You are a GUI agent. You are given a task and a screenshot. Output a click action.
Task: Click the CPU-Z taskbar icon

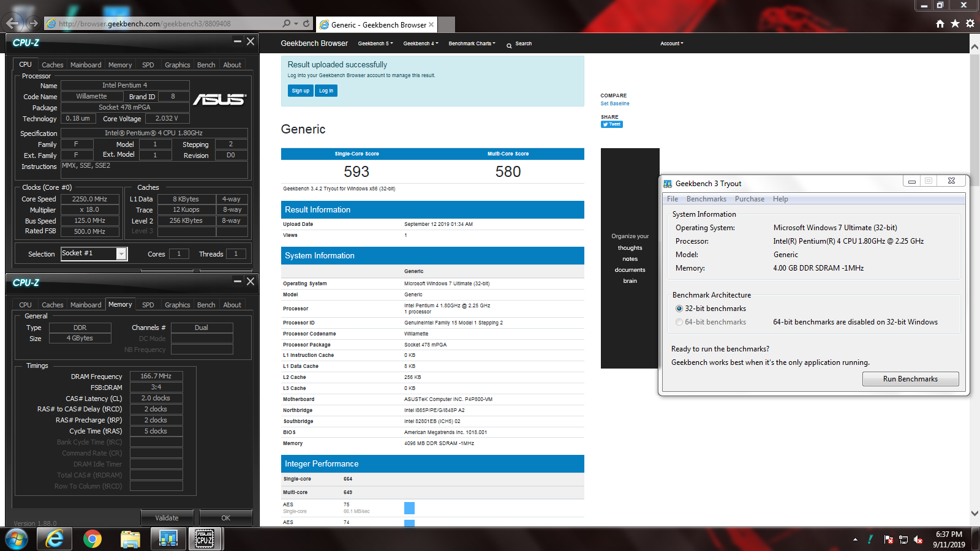tap(205, 539)
